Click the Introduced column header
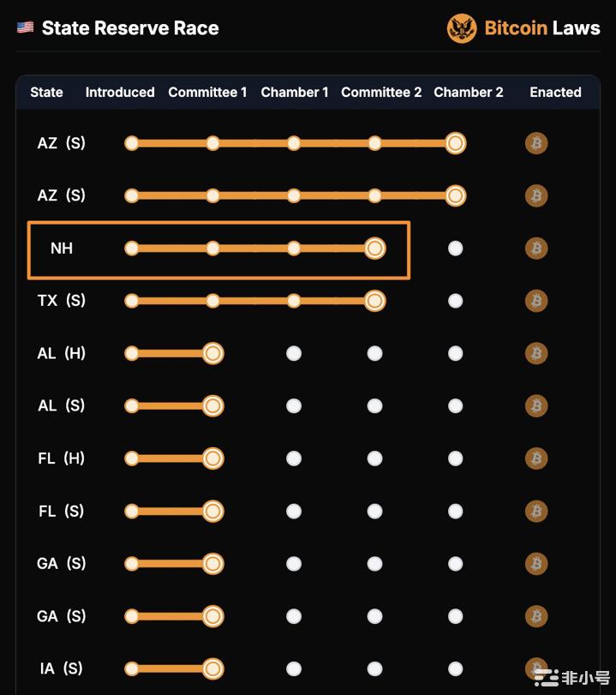 (x=120, y=93)
